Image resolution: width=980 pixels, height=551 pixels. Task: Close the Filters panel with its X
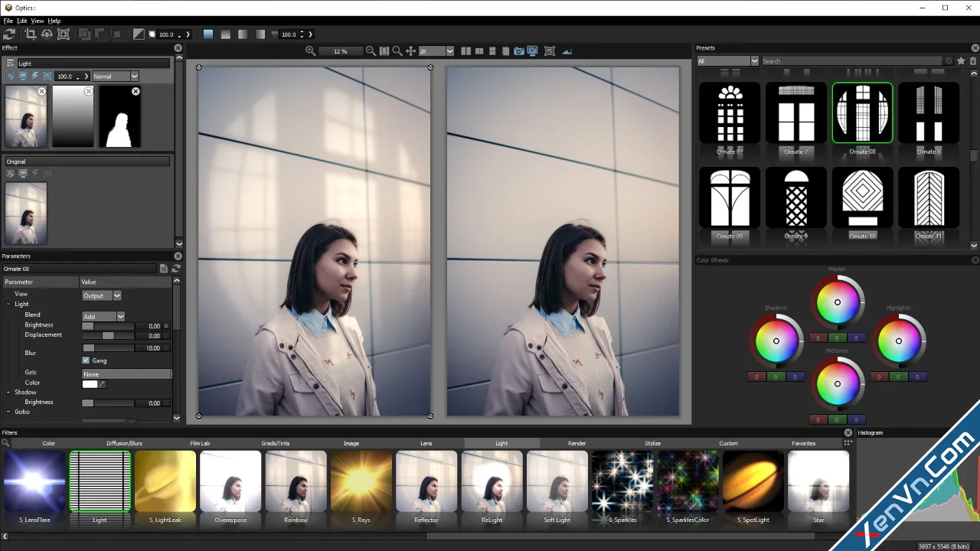click(848, 432)
